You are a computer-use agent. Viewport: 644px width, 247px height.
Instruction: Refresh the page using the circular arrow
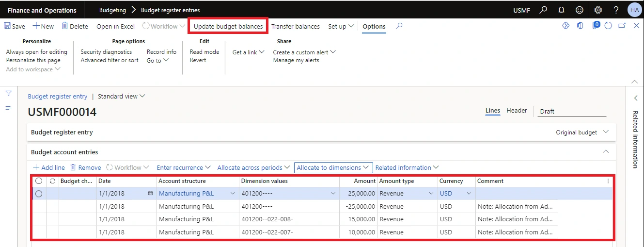pyautogui.click(x=609, y=26)
